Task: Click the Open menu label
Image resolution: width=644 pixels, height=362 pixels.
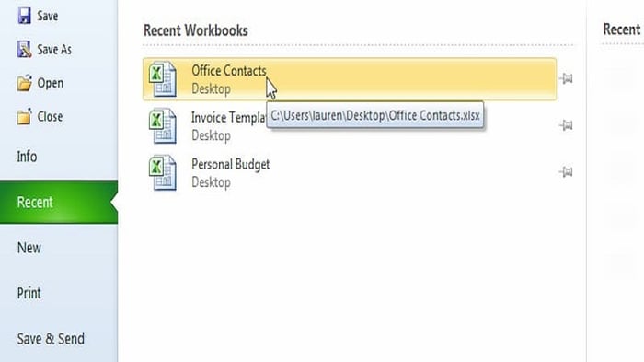Action: pos(50,83)
